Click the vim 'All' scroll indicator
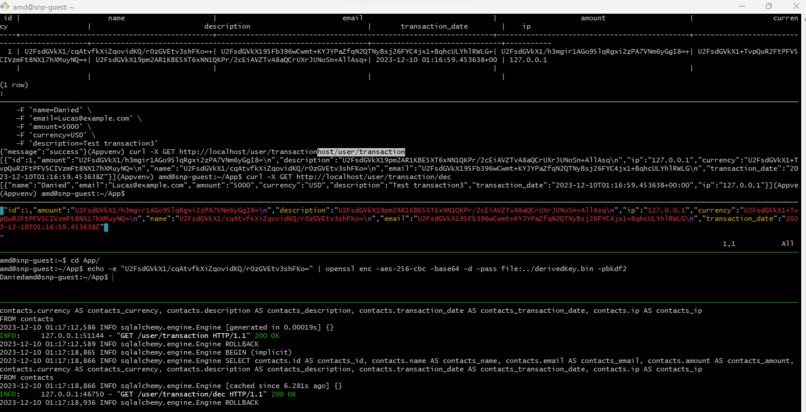Viewport: 806px width, 412px height. click(787, 244)
